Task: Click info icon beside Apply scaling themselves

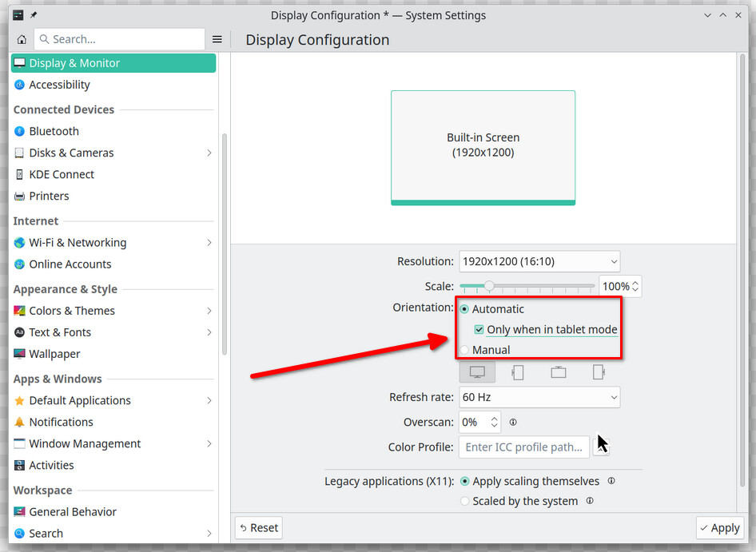Action: click(611, 481)
